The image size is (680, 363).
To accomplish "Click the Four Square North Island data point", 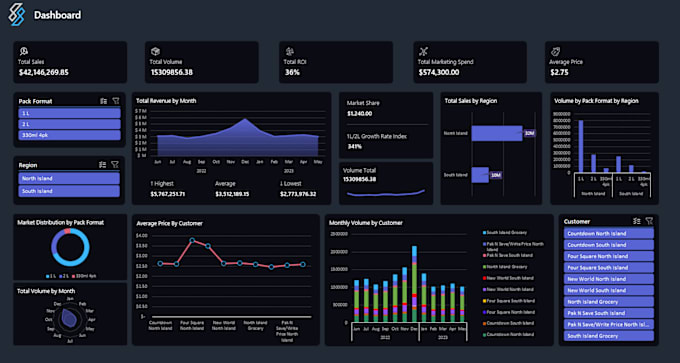I will tap(192, 240).
